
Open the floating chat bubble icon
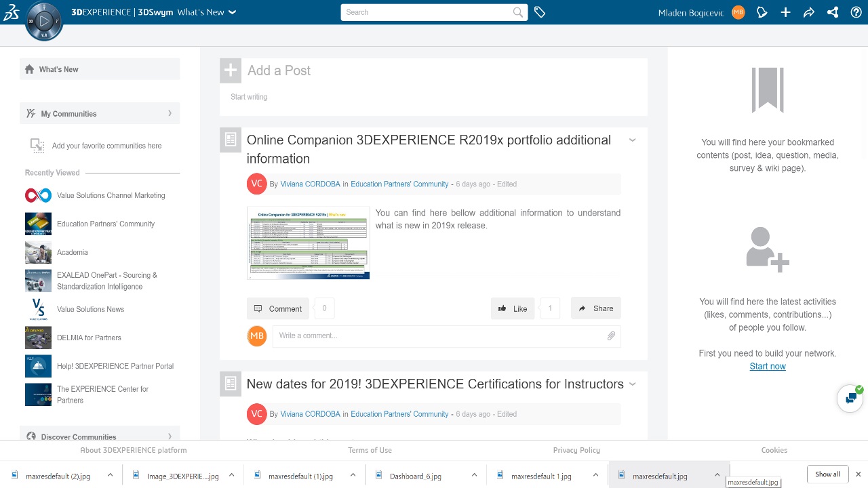(x=850, y=399)
